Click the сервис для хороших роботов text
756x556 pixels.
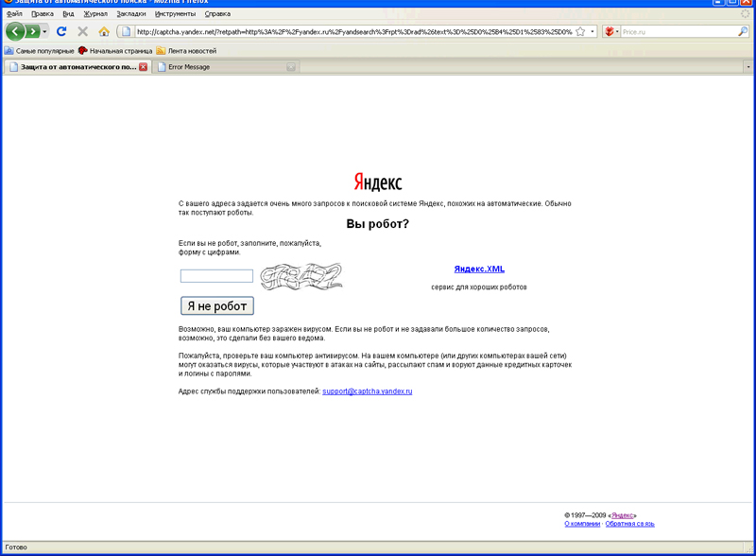(479, 287)
